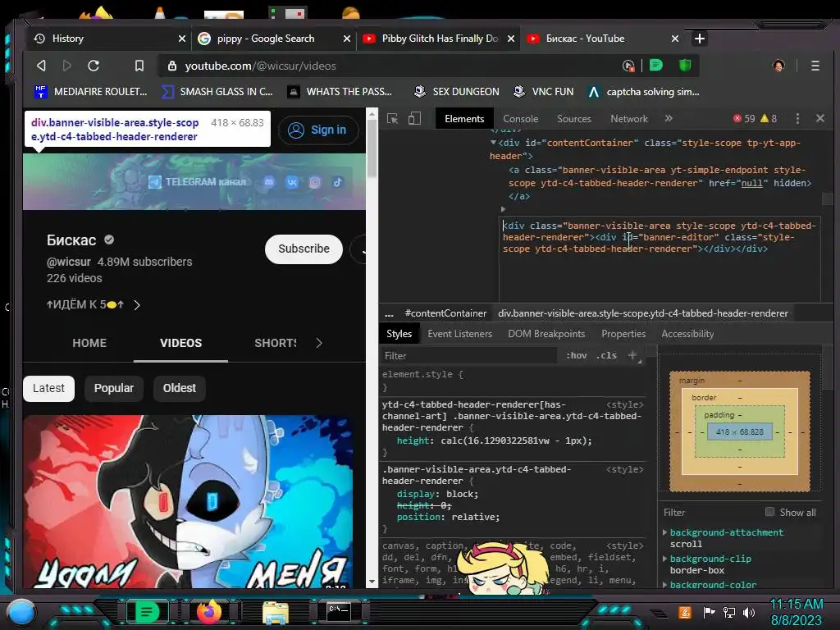
Task: Open the SEX DUNGEON bookmark
Action: [456, 92]
